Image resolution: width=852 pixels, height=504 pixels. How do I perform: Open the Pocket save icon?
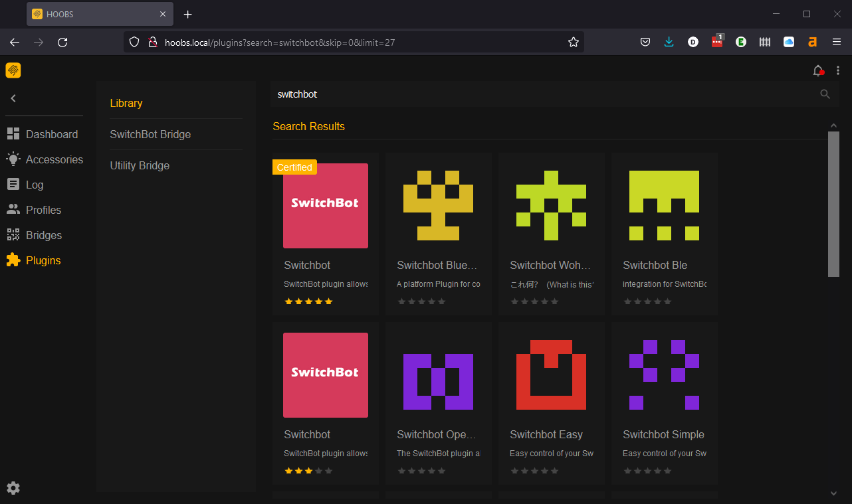645,42
